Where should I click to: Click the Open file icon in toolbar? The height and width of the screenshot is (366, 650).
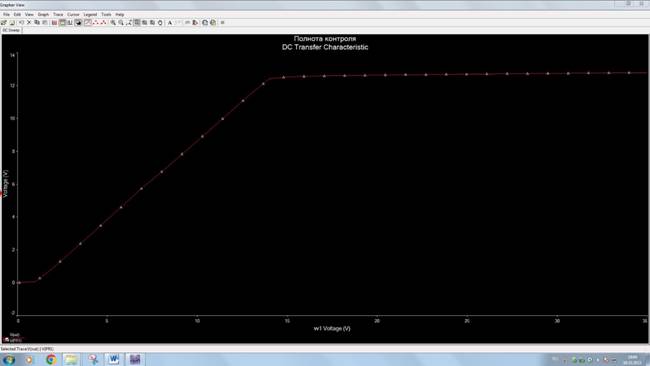[x=4, y=22]
